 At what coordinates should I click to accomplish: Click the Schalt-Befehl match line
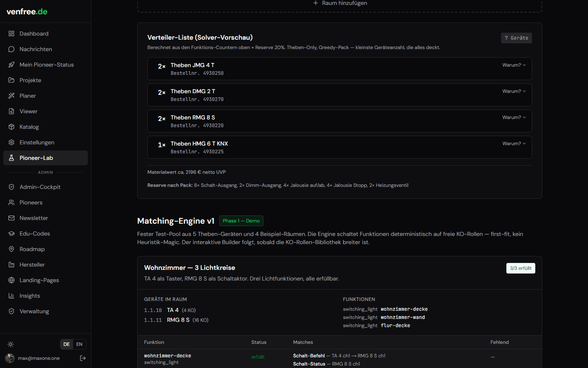339,356
